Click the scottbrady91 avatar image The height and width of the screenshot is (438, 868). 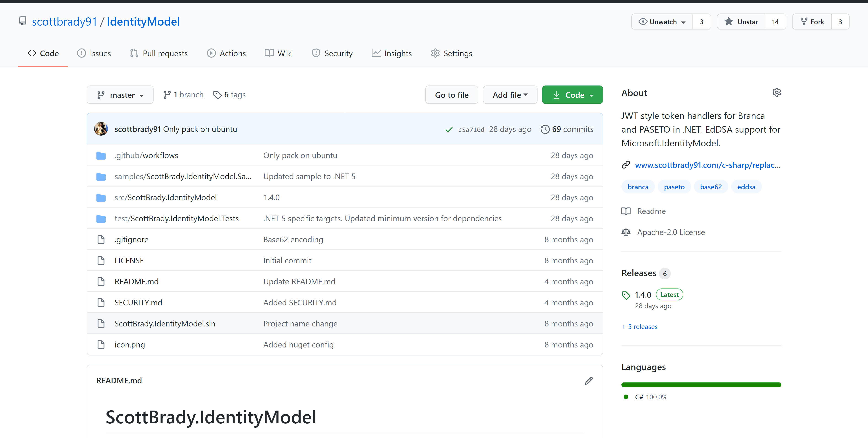(x=101, y=129)
